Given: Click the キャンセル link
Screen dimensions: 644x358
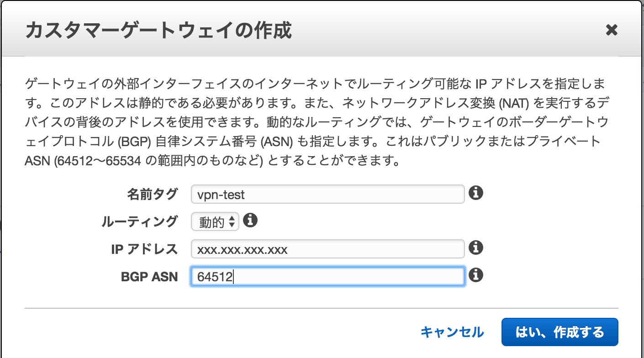Looking at the screenshot, I should (452, 332).
